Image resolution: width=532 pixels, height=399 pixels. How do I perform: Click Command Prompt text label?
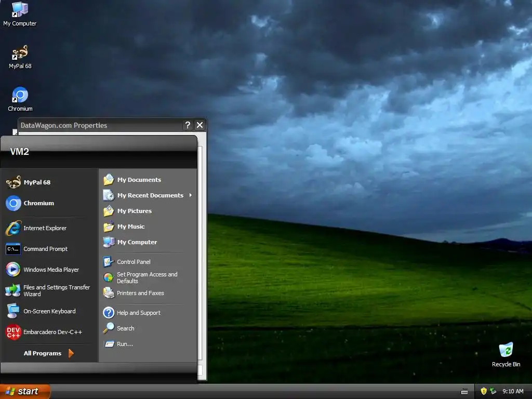coord(46,249)
